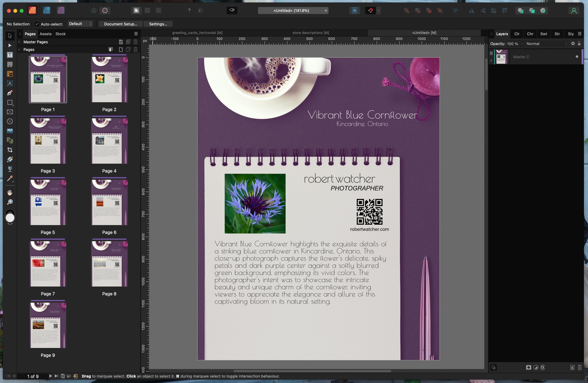Open the opacity slider dropdown arrow

pyautogui.click(x=522, y=44)
